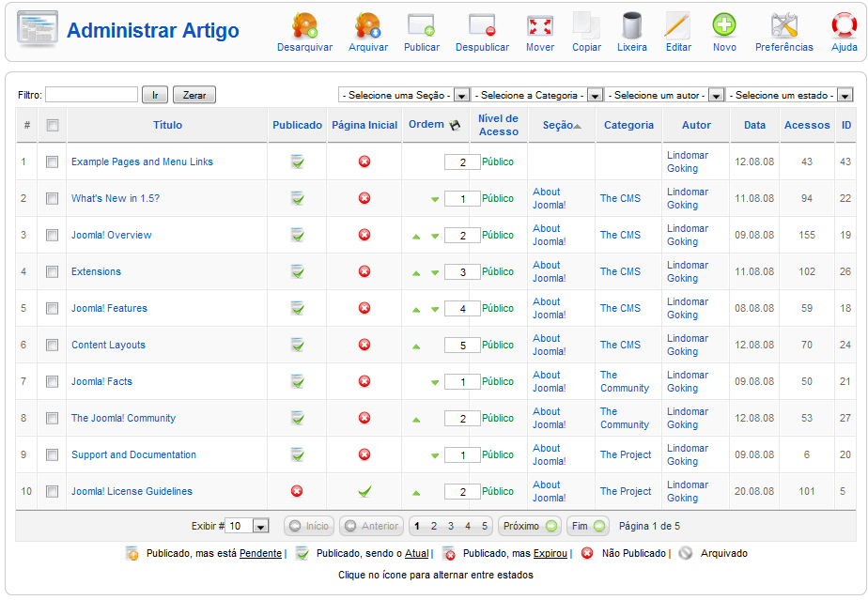Screen dimensions: 868x600
Task: Open The Community category for Joomla! Facts
Action: tap(625, 381)
